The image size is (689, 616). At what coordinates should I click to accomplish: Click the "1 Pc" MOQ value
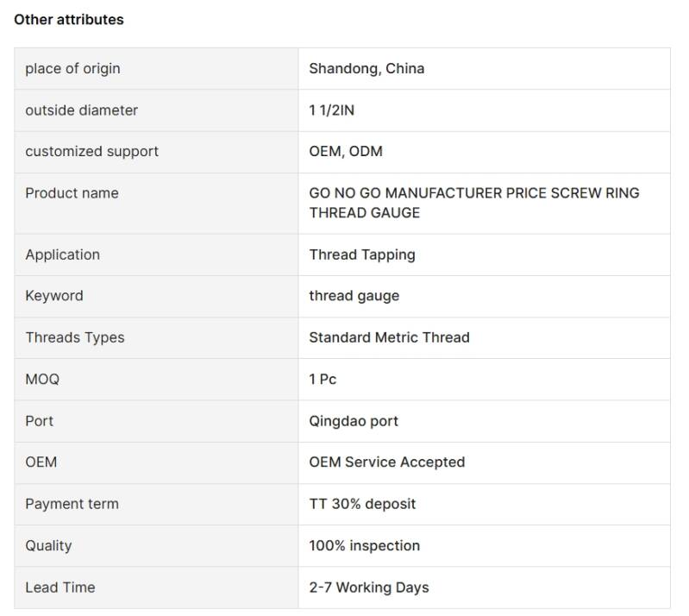click(x=323, y=379)
